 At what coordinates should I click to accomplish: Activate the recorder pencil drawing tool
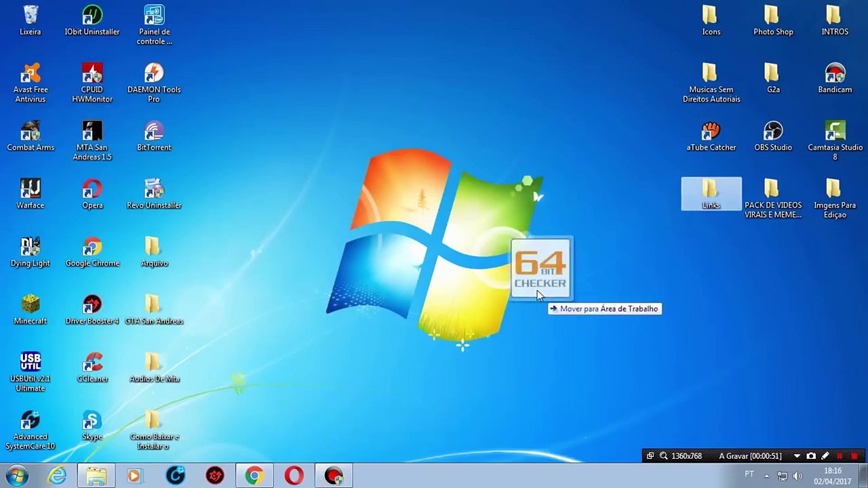825,456
